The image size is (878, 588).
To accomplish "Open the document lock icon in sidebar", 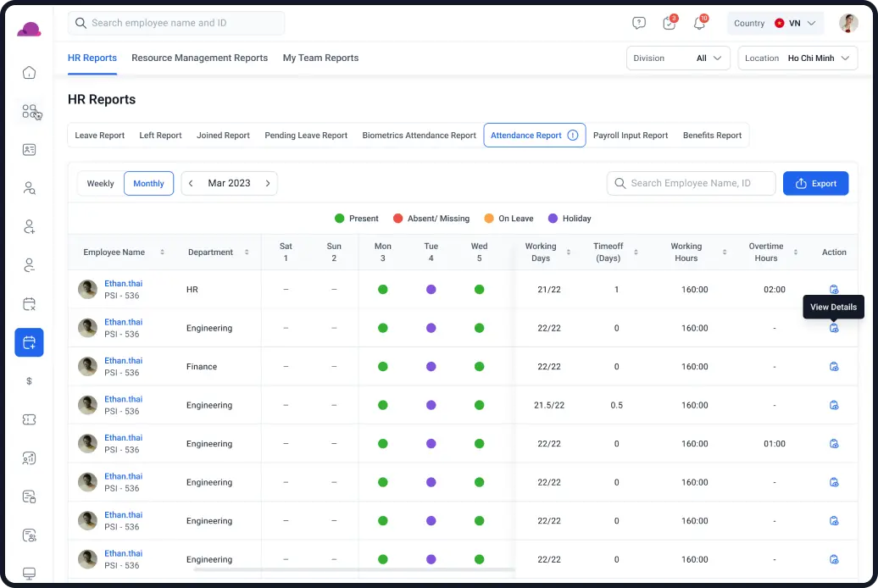I will coord(29,496).
